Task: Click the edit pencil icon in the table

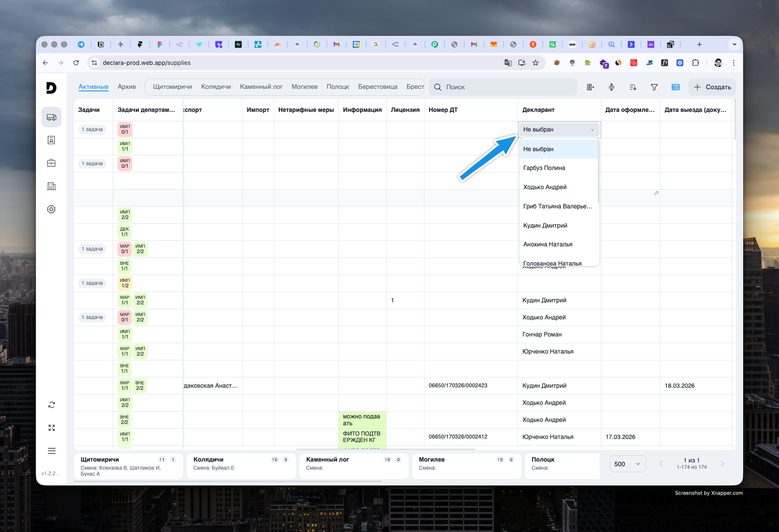Action: point(657,193)
